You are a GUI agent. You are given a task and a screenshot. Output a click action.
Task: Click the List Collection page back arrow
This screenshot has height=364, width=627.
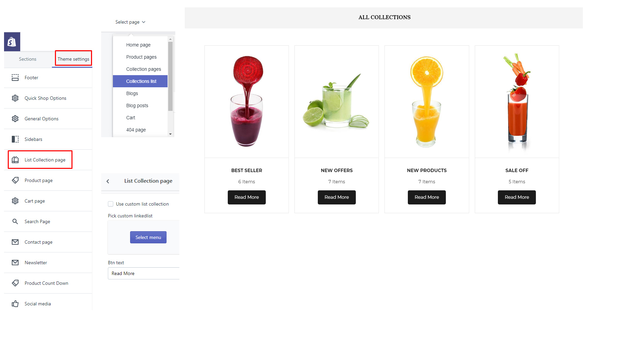point(108,181)
